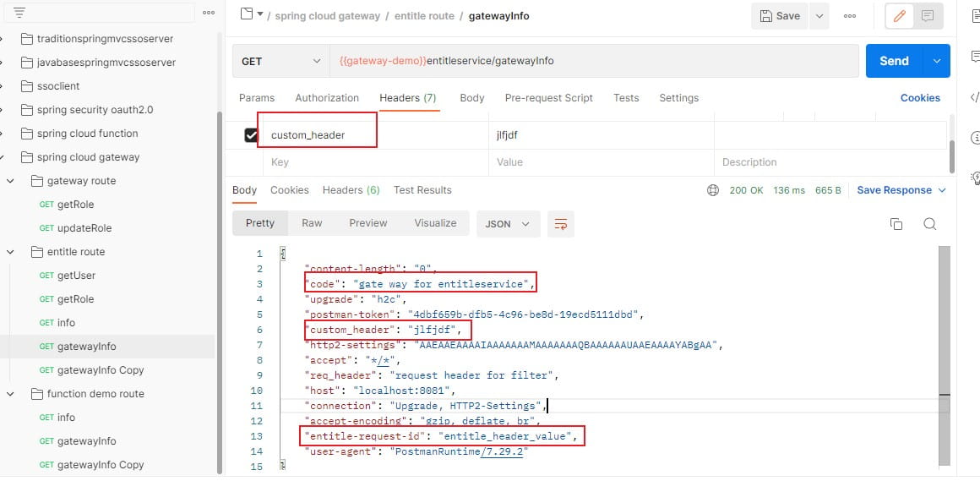Collapse the entitle route folder
Screen dimensions: 980x481
pyautogui.click(x=10, y=252)
